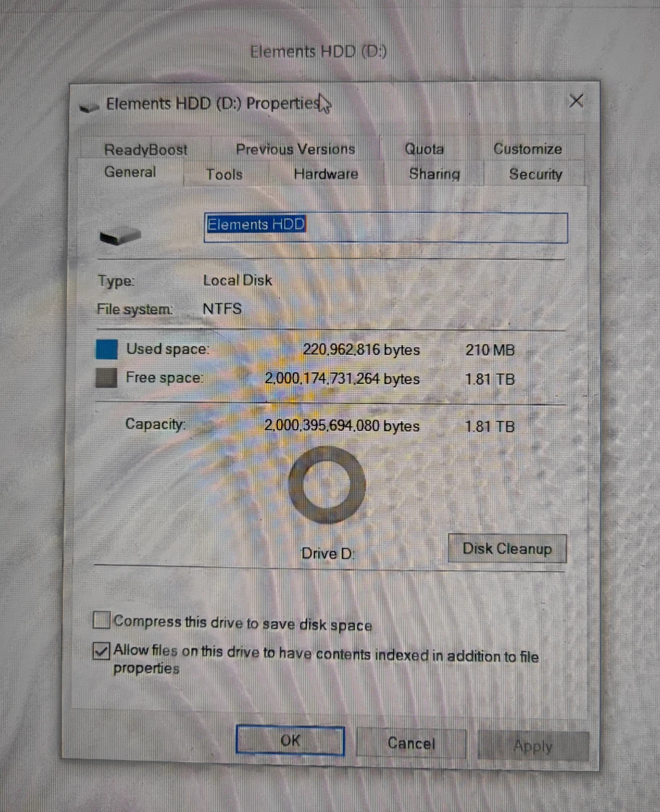The height and width of the screenshot is (812, 660).
Task: Uncheck Allow files to have contents indexed
Action: (x=101, y=650)
